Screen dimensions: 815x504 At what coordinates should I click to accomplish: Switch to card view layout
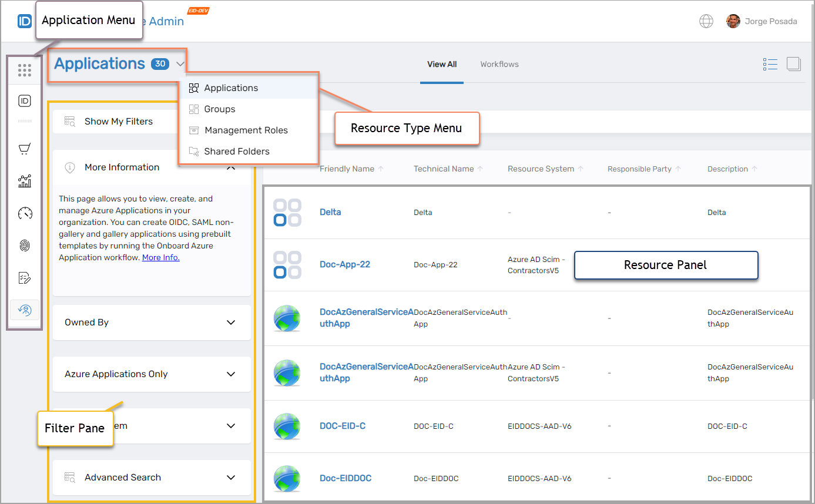click(x=793, y=64)
